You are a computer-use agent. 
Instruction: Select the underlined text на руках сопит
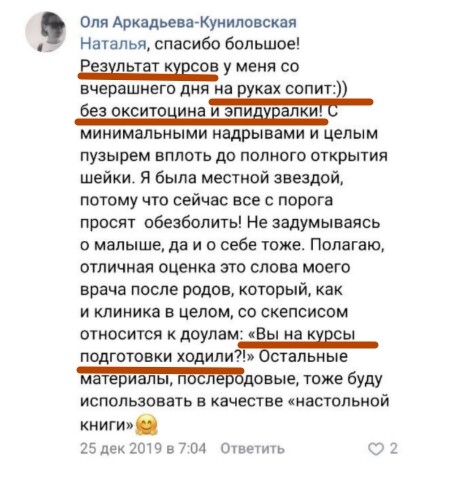coord(274,89)
